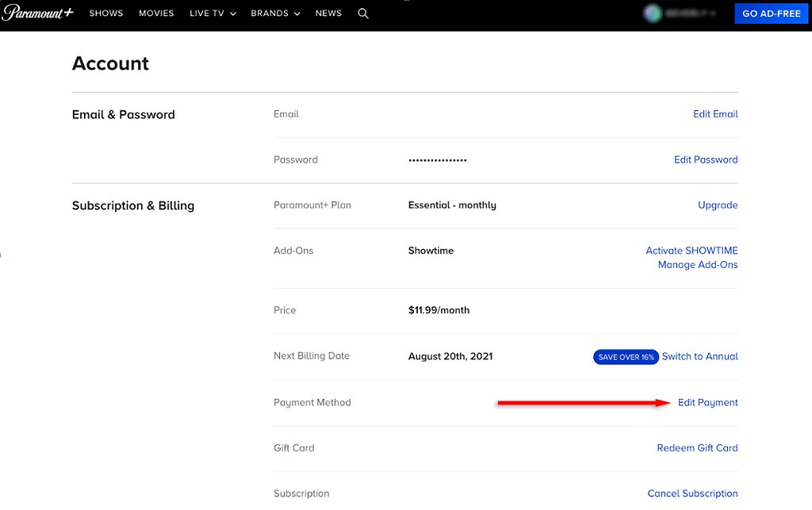Go to Shows in navigation
This screenshot has height=510, width=812.
(105, 13)
